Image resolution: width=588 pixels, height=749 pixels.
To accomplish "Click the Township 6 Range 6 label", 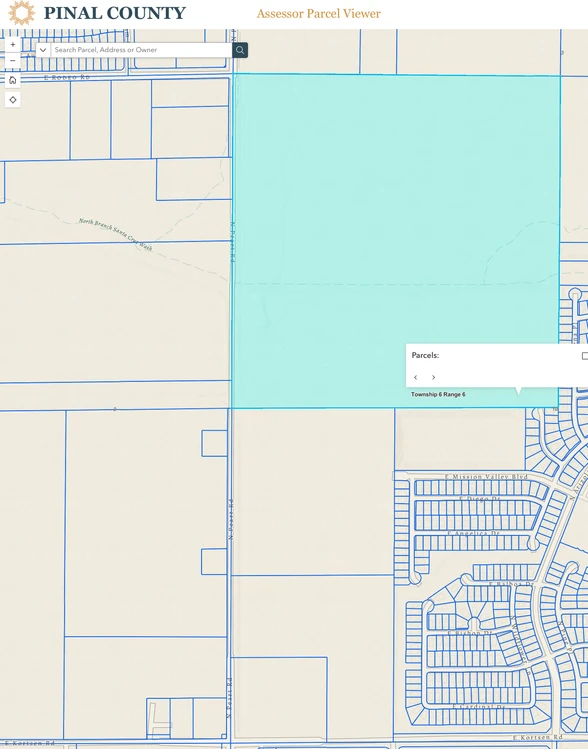I will 438,395.
